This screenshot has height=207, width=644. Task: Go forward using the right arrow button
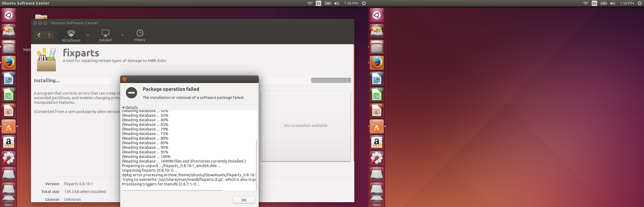point(49,35)
